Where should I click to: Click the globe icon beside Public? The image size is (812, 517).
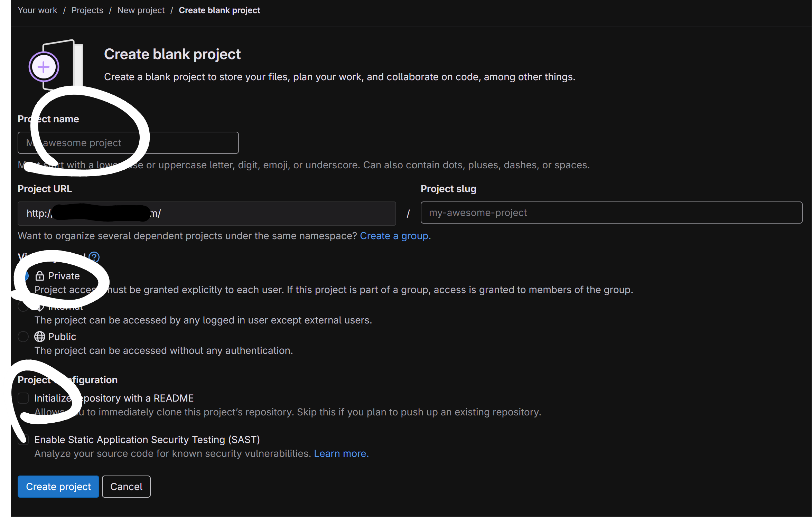40,337
